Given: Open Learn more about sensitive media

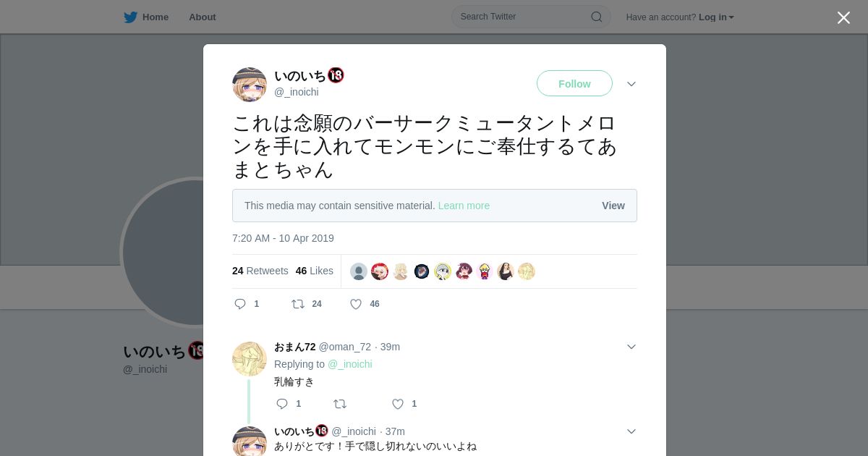Looking at the screenshot, I should [464, 206].
